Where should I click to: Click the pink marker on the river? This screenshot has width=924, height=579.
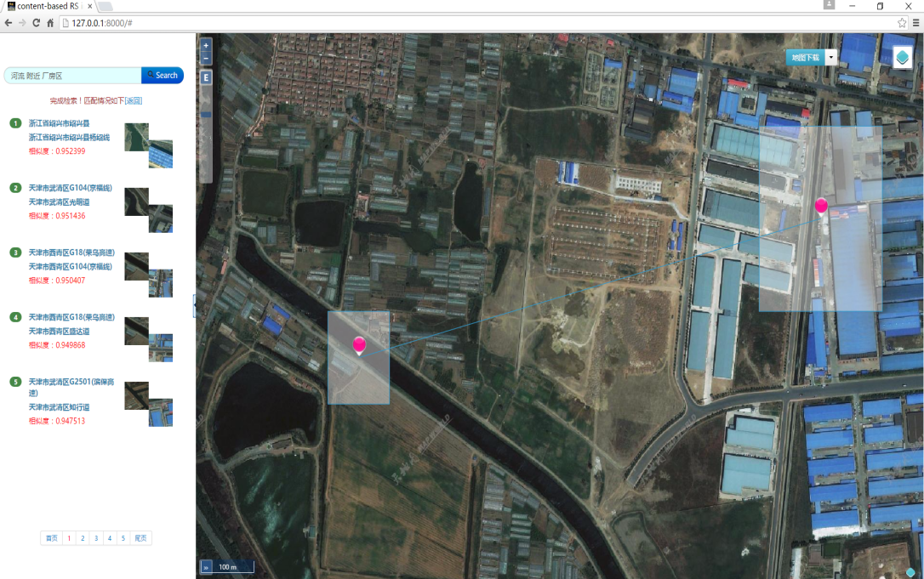359,344
